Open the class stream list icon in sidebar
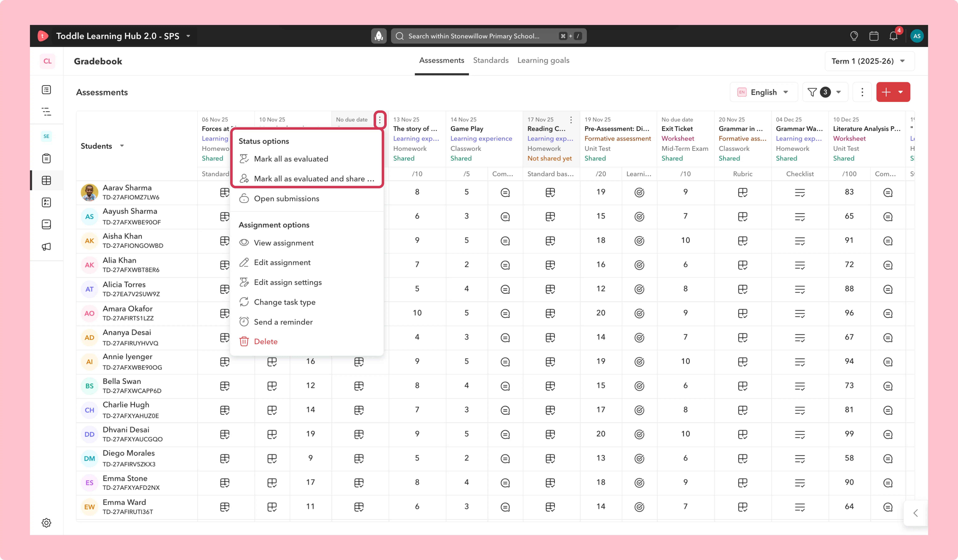Image resolution: width=958 pixels, height=560 pixels. click(x=46, y=90)
